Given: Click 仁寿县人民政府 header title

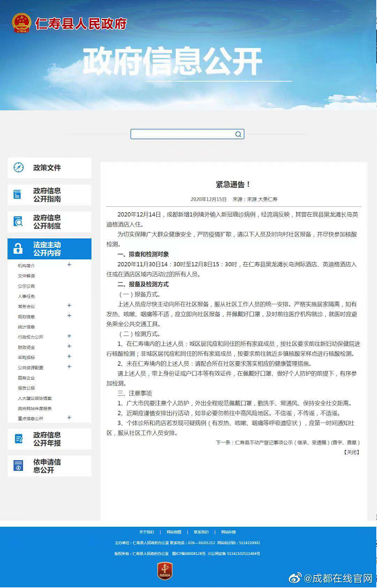Looking at the screenshot, I should pyautogui.click(x=81, y=24).
